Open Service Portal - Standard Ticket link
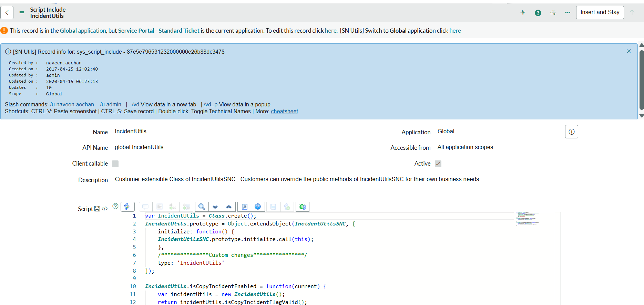The width and height of the screenshot is (644, 305). [159, 31]
